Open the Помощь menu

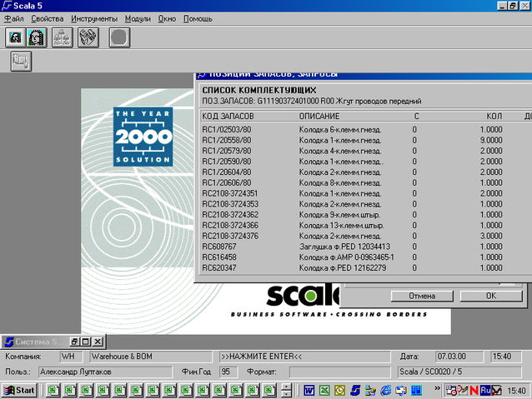198,18
